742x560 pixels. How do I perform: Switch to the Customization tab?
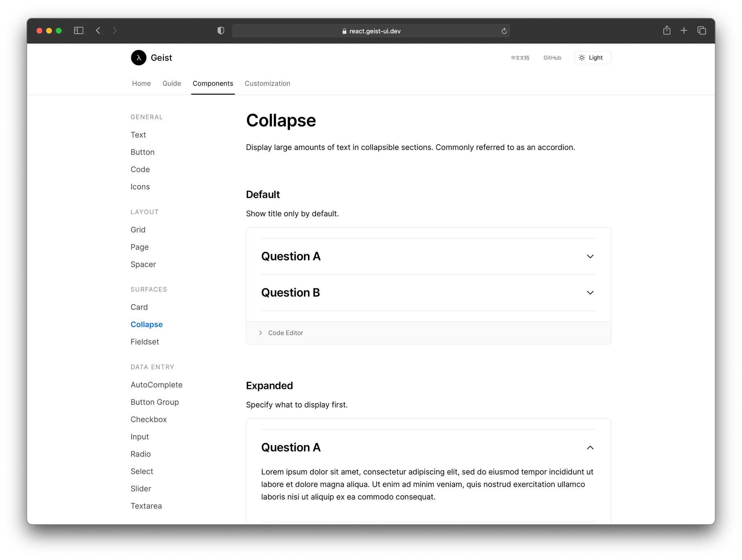267,83
